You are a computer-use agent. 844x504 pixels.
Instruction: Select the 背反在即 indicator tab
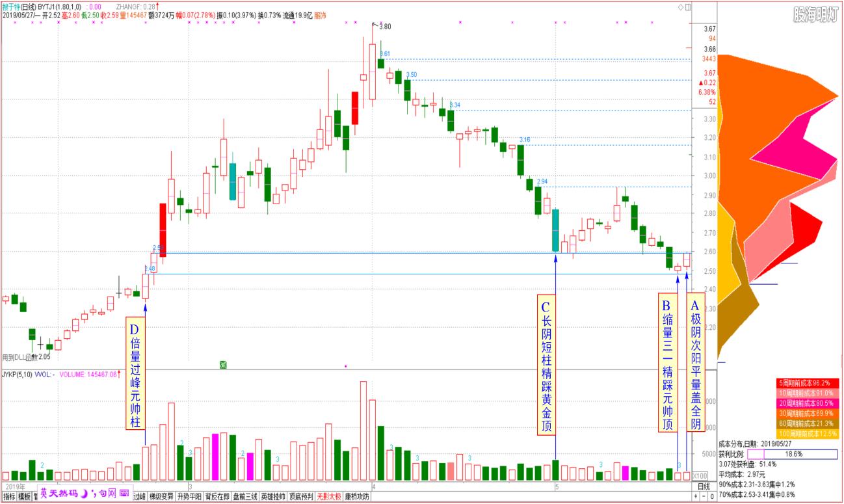pyautogui.click(x=217, y=497)
